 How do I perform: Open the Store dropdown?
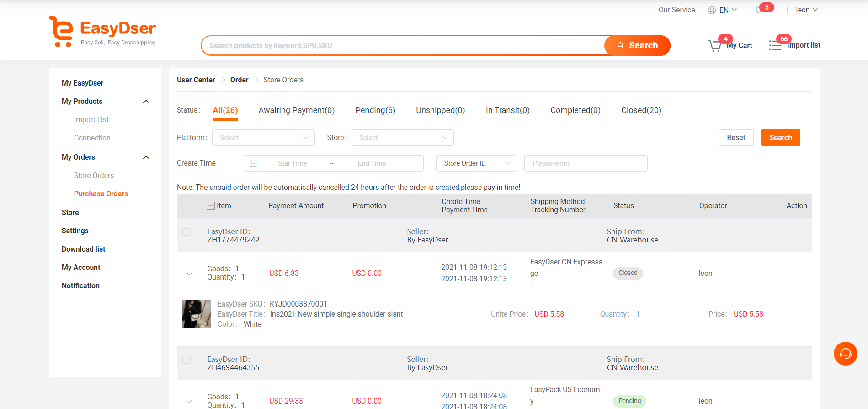pos(402,138)
